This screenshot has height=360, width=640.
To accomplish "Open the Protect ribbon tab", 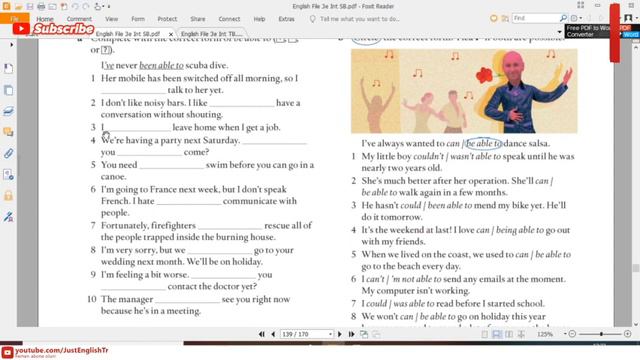I will 167,19.
